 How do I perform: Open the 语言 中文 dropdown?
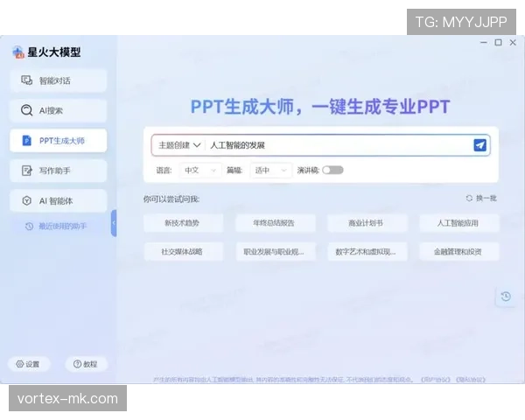tap(200, 170)
